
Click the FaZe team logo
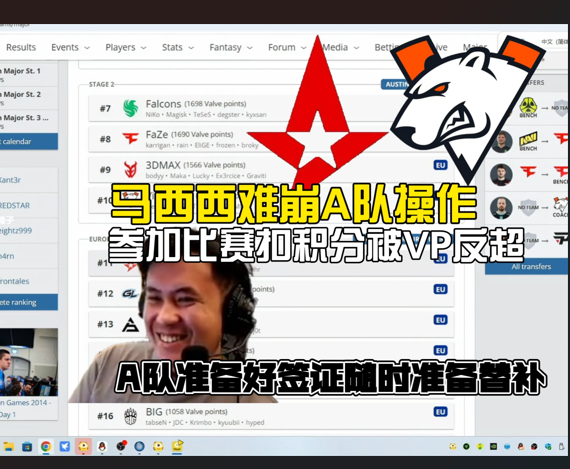pos(131,139)
